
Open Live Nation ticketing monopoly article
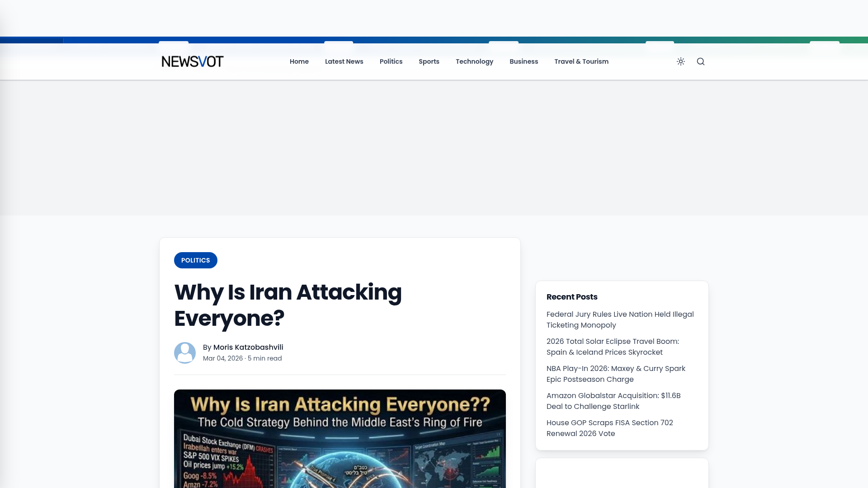point(620,319)
